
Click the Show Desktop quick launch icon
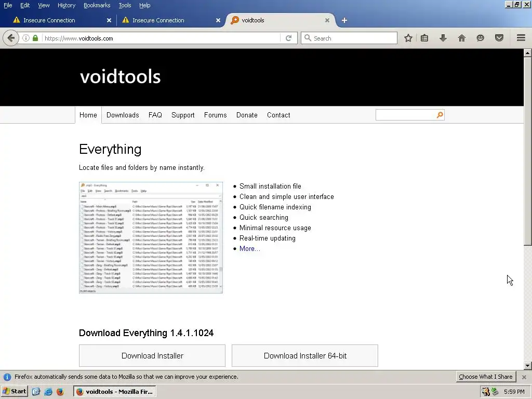pyautogui.click(x=36, y=392)
